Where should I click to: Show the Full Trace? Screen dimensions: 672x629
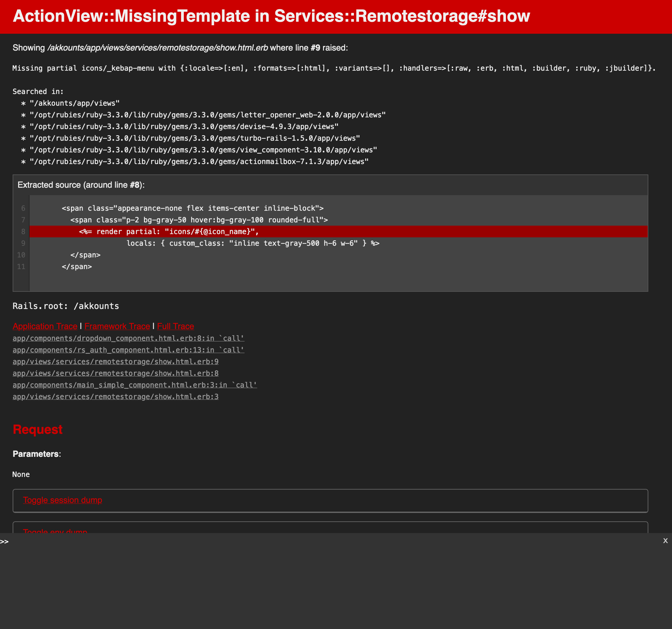(175, 326)
